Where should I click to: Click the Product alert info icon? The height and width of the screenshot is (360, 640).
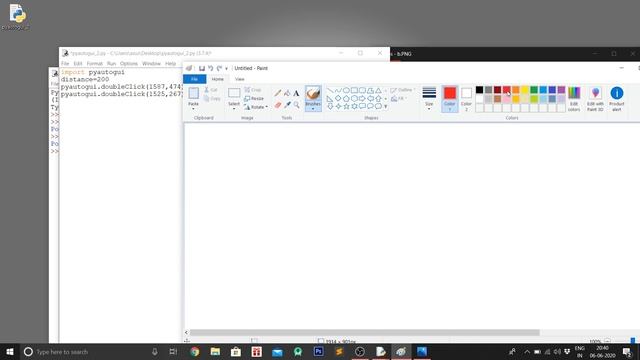[x=617, y=93]
